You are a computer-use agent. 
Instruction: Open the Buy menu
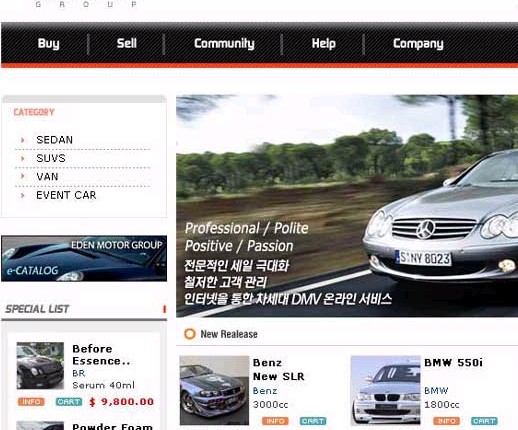(x=49, y=43)
